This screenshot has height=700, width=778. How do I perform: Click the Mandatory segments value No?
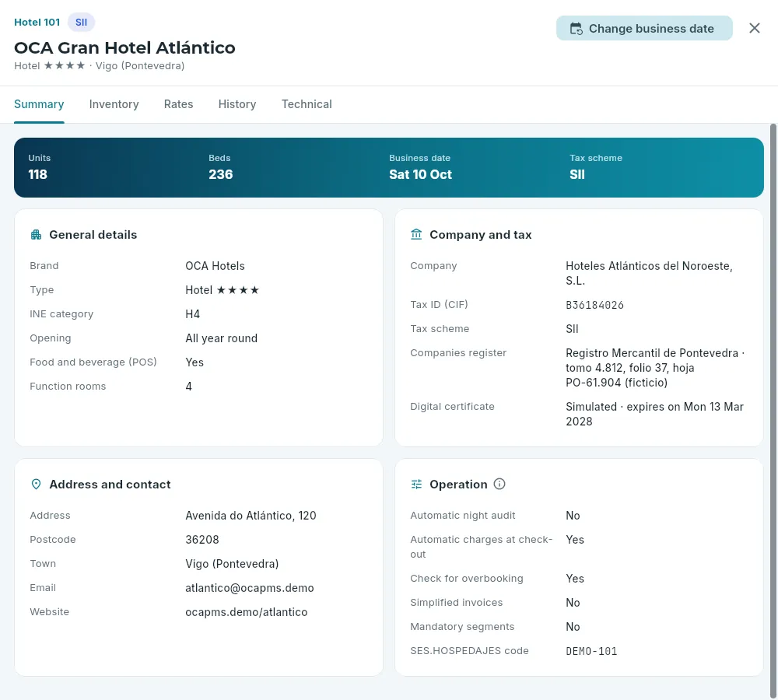pyautogui.click(x=573, y=627)
